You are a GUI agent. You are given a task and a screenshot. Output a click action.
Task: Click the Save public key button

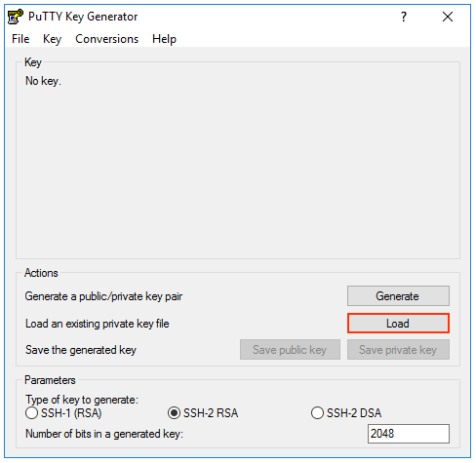click(x=290, y=350)
